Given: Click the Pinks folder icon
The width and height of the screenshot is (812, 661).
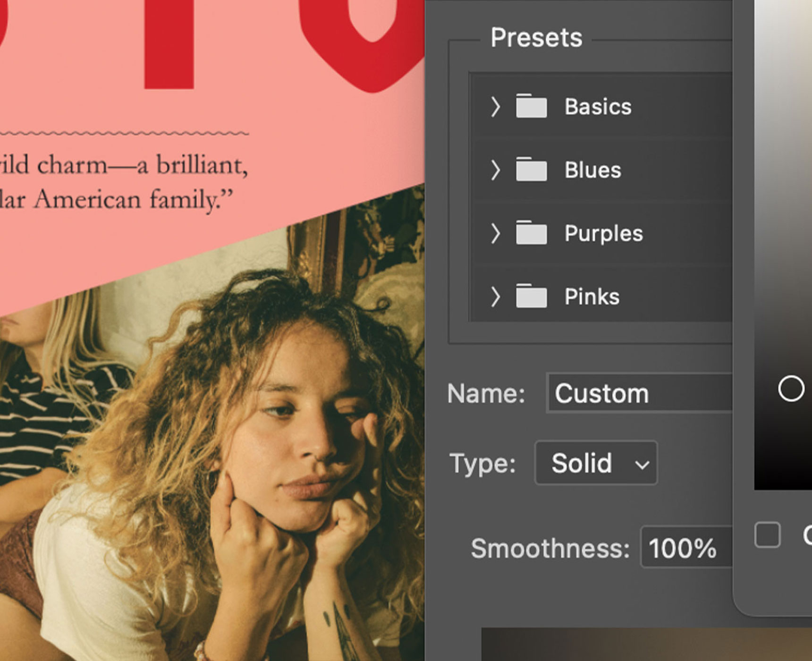Looking at the screenshot, I should point(531,296).
